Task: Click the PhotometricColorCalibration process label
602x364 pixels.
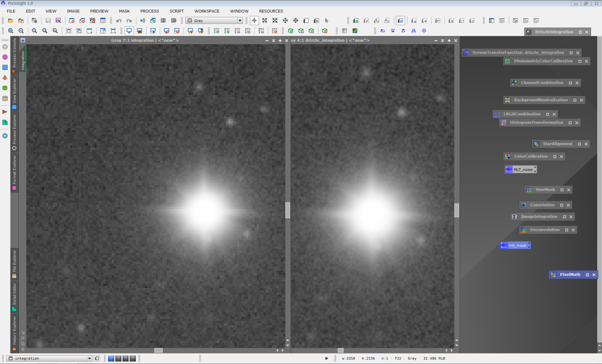Action: (x=543, y=61)
